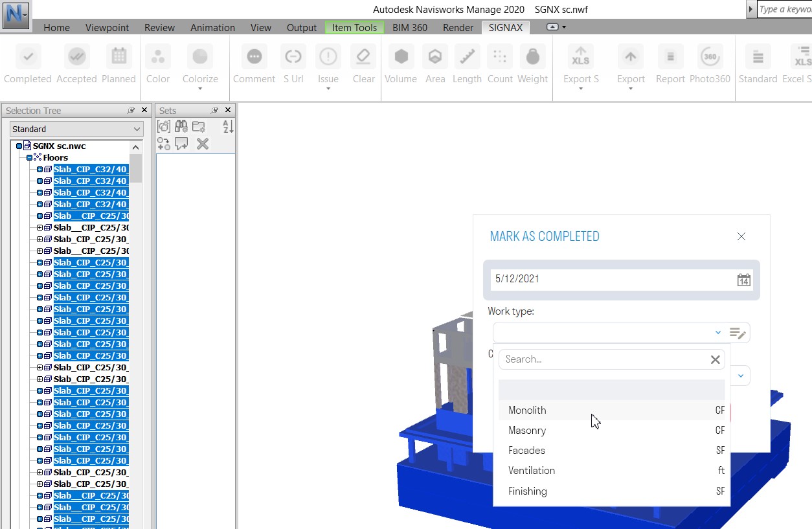
Task: Click the edit work types list icon
Action: point(738,333)
